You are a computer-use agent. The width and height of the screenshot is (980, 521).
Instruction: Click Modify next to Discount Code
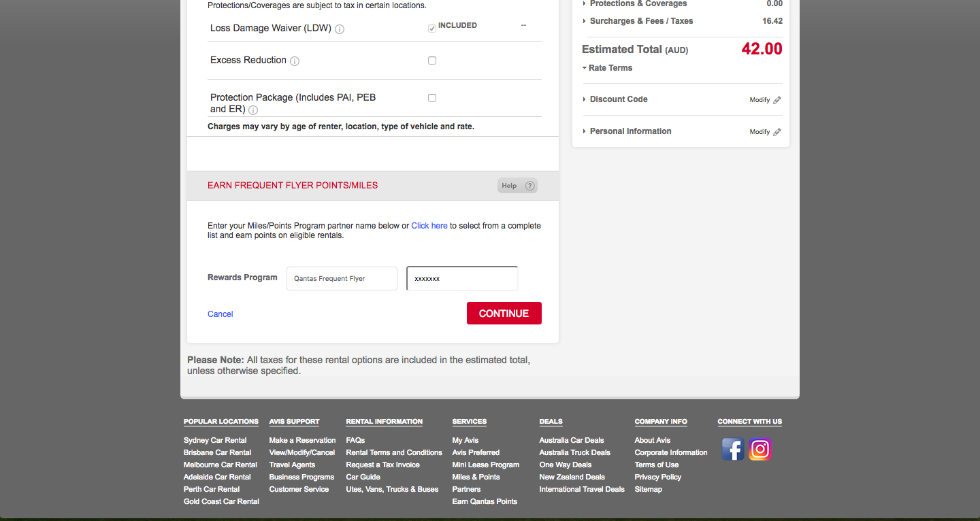pyautogui.click(x=759, y=100)
